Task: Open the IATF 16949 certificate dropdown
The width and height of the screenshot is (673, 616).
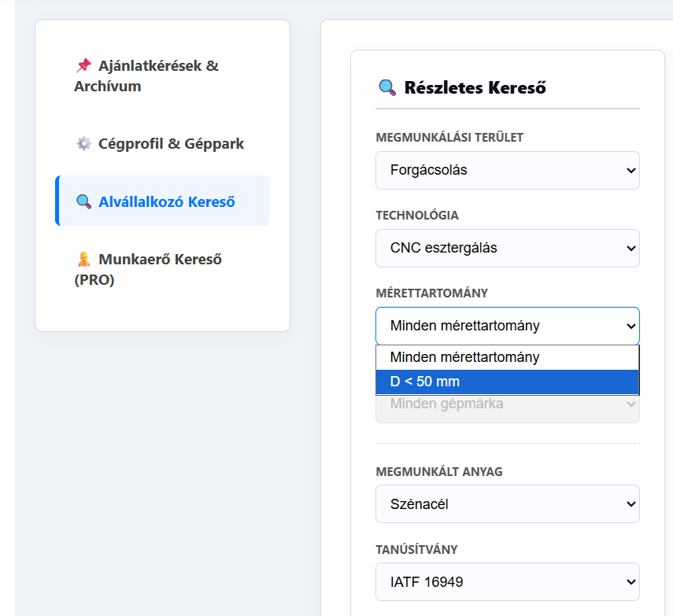Action: pyautogui.click(x=508, y=581)
